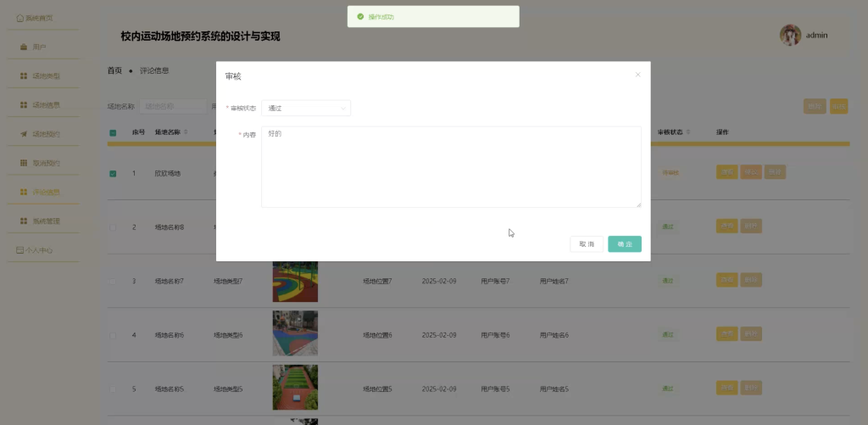Click the grid icon beside 取消预约
This screenshot has width=868, height=425.
(24, 163)
